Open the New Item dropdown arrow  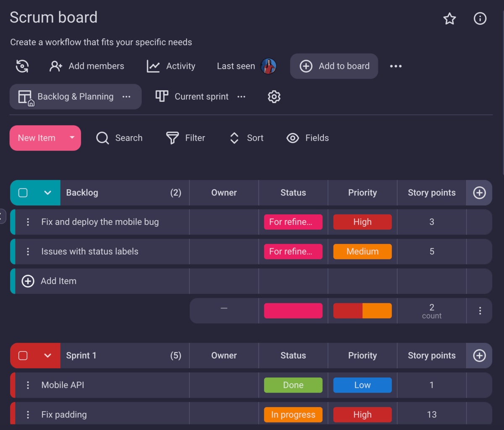point(72,138)
